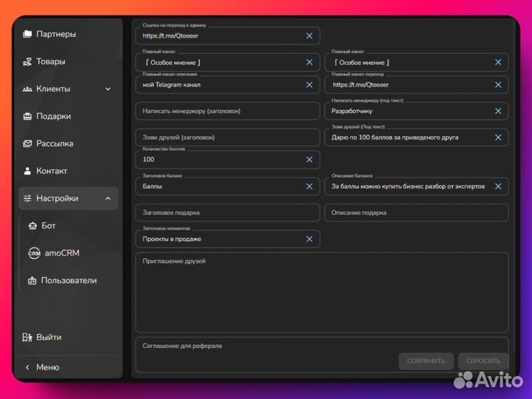Collapse the Настройки section chevron
Screen dimensions: 532x399
(x=108, y=198)
